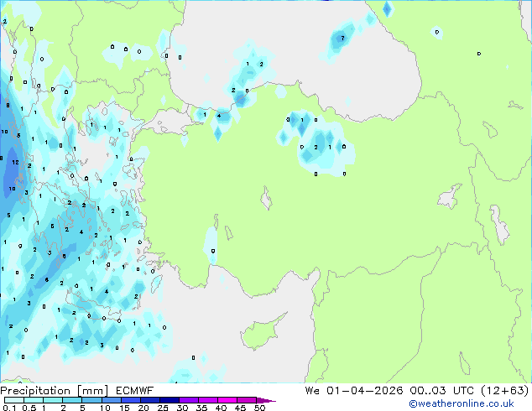Click the '0.1' legend scale label

pos(9,408)
